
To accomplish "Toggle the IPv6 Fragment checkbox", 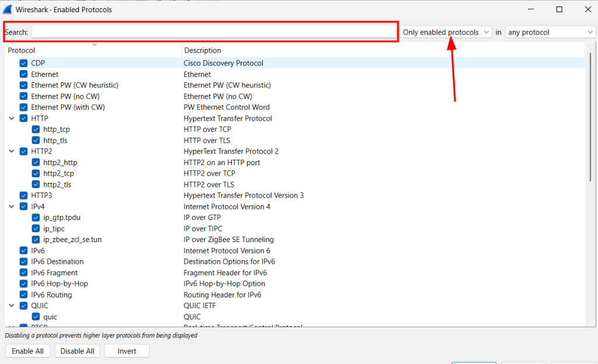I will (x=23, y=272).
